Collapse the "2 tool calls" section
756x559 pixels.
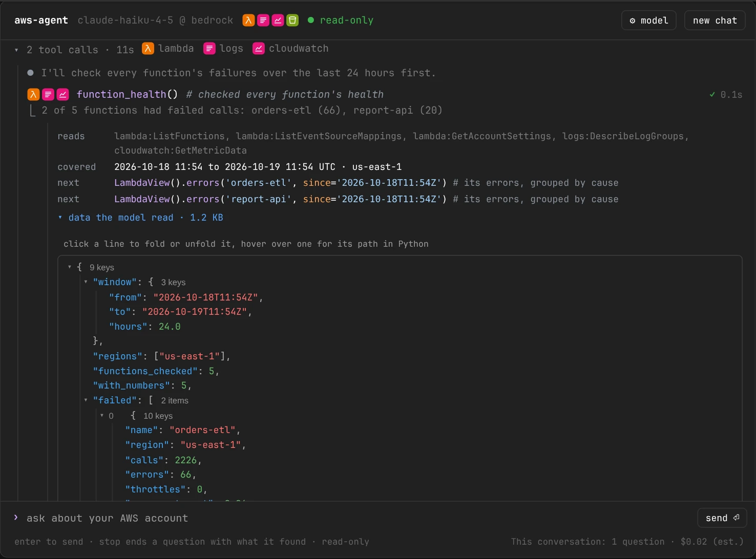coord(17,50)
